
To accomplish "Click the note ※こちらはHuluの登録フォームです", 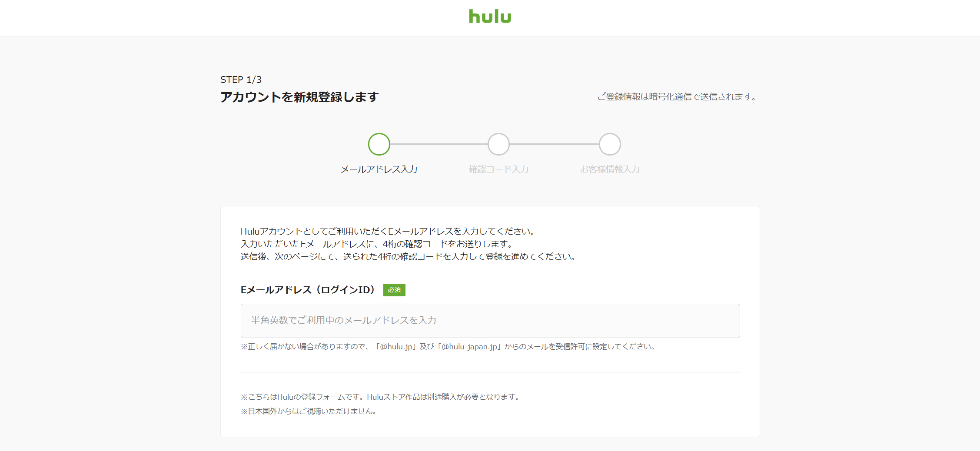I will click(381, 397).
